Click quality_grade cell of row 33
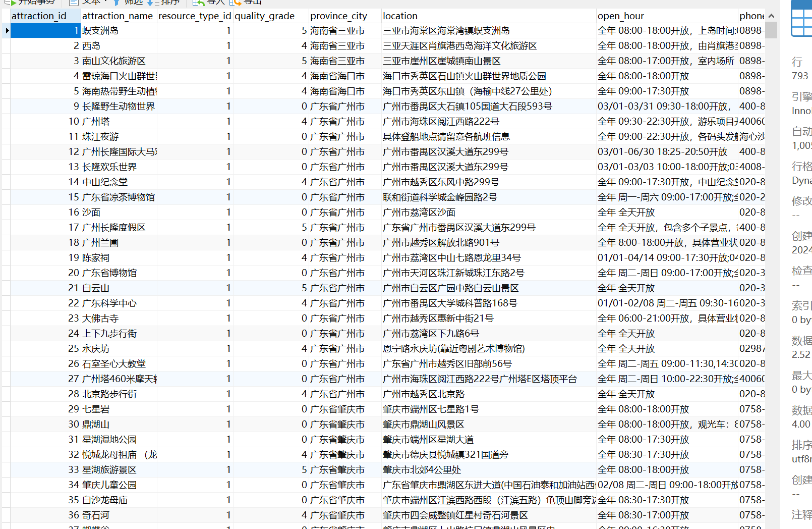The height and width of the screenshot is (529, 812). click(x=270, y=470)
